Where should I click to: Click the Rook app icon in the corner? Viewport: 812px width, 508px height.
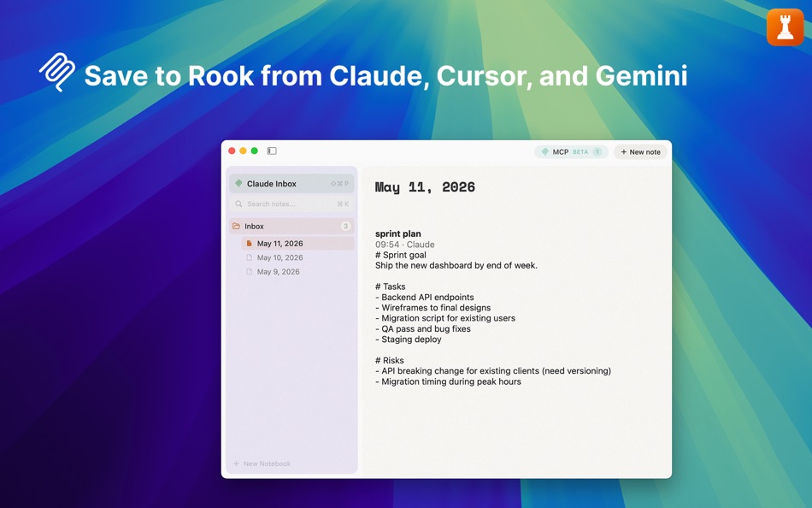785,27
